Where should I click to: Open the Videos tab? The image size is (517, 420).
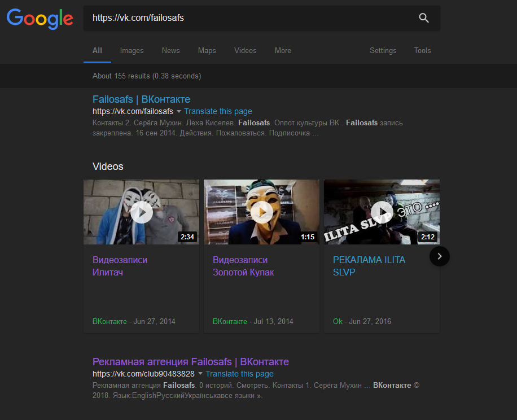(246, 50)
